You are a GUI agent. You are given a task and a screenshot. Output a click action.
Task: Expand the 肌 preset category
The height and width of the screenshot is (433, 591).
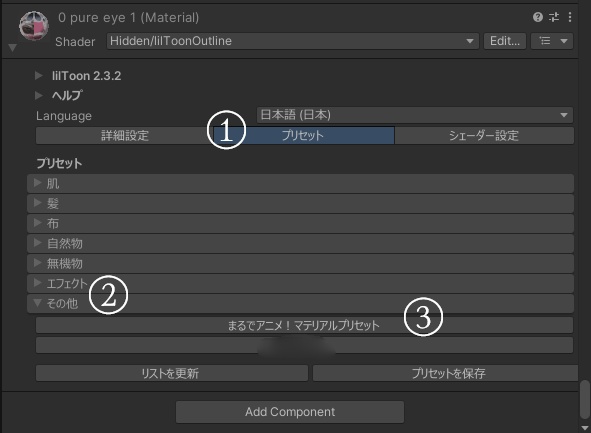point(300,184)
